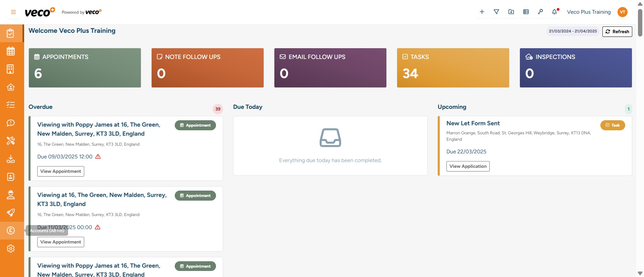Open the filter funnel icon
The height and width of the screenshot is (277, 644).
[496, 12]
